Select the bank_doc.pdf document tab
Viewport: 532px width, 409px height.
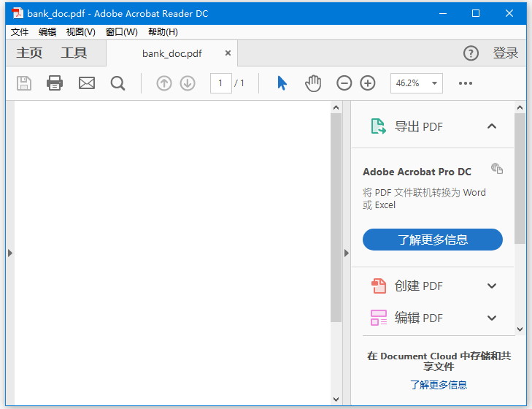(x=172, y=53)
